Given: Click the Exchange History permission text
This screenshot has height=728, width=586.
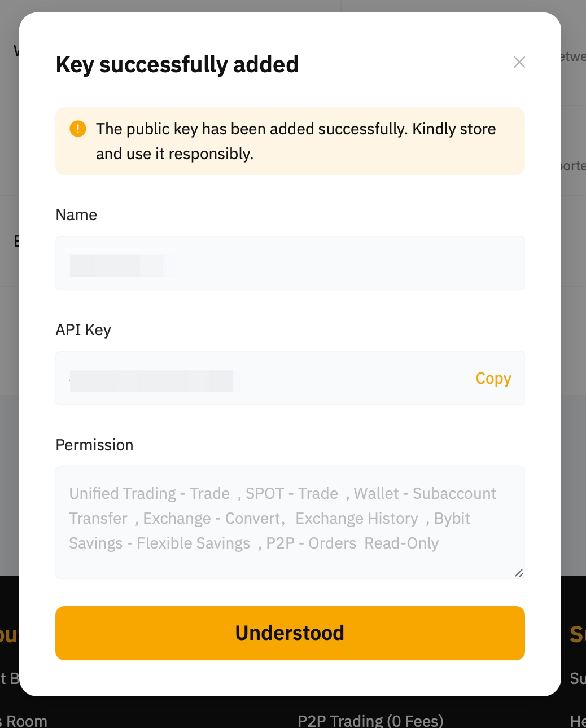Looking at the screenshot, I should [x=356, y=518].
